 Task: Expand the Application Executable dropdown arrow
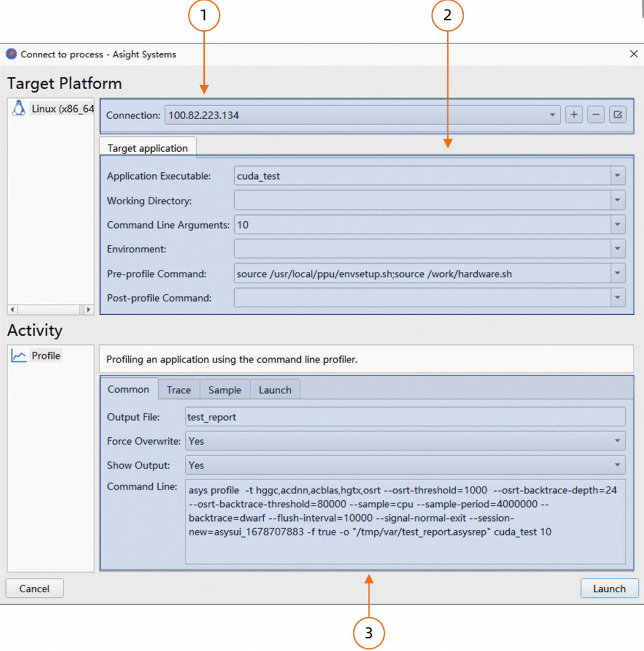tap(617, 176)
